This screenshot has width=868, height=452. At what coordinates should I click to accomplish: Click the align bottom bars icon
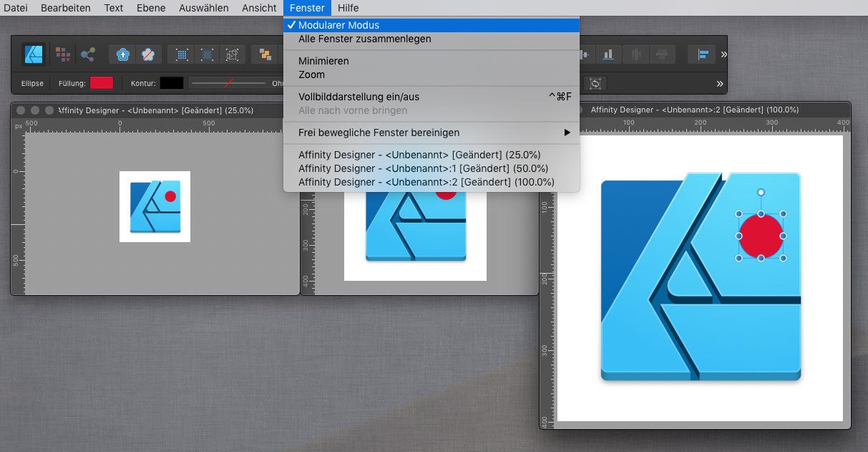[x=609, y=54]
